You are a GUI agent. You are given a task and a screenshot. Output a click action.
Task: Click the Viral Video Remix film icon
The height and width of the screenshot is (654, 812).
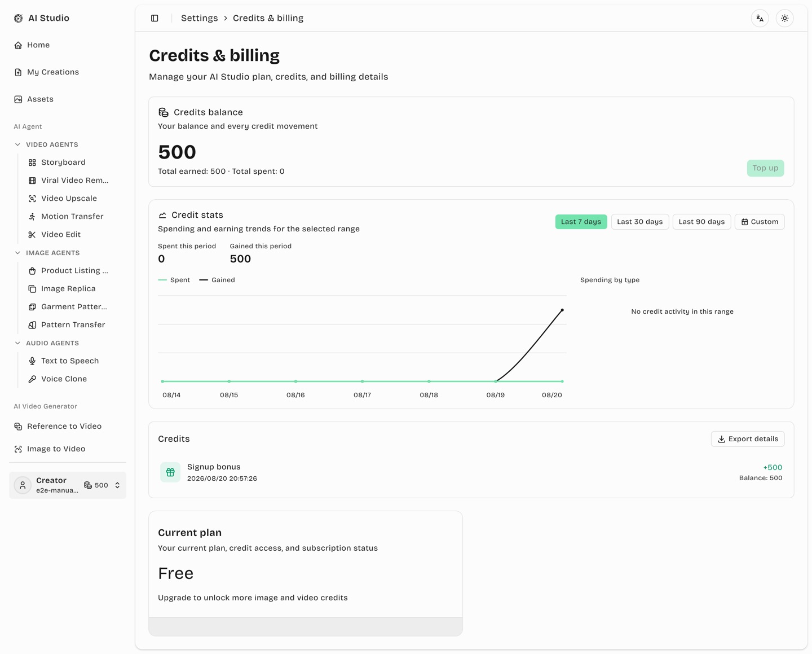[x=32, y=181]
